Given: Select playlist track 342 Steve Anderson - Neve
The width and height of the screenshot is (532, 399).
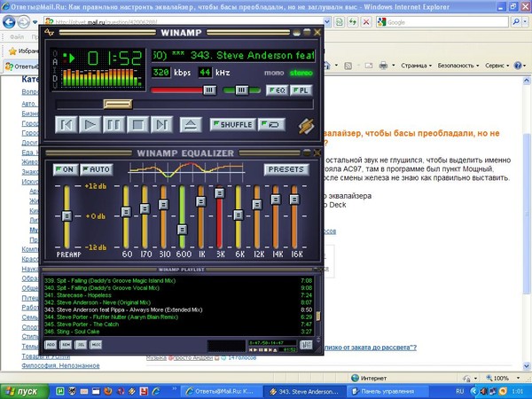Looking at the screenshot, I should 178,302.
